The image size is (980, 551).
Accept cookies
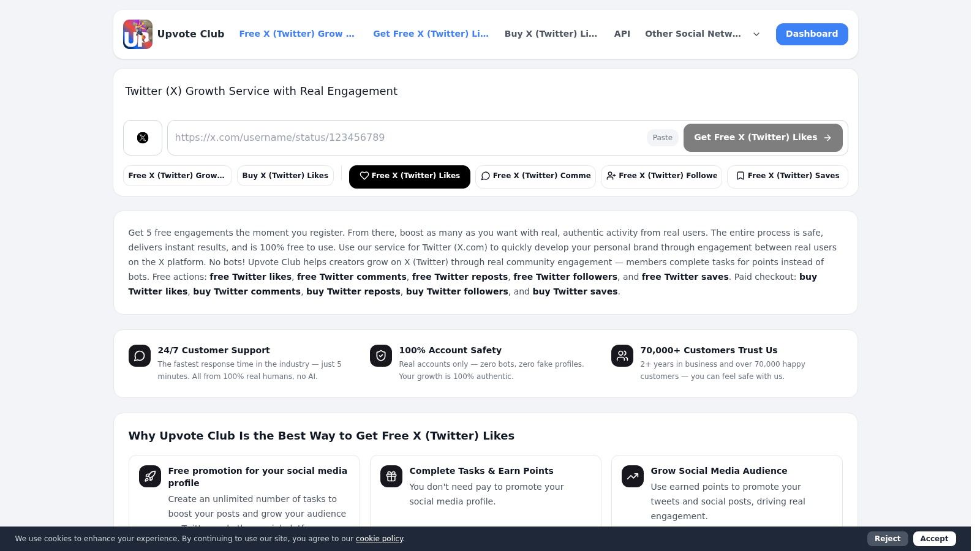coord(934,539)
